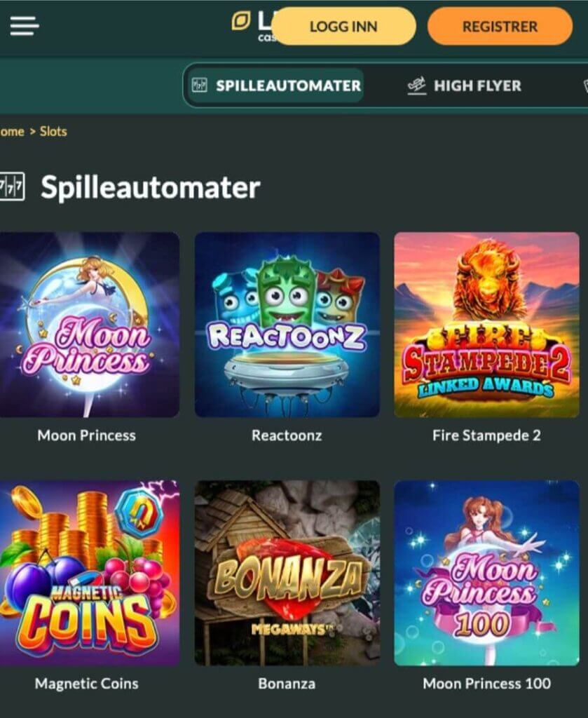
Task: Click the REGISTRER button
Action: click(500, 26)
